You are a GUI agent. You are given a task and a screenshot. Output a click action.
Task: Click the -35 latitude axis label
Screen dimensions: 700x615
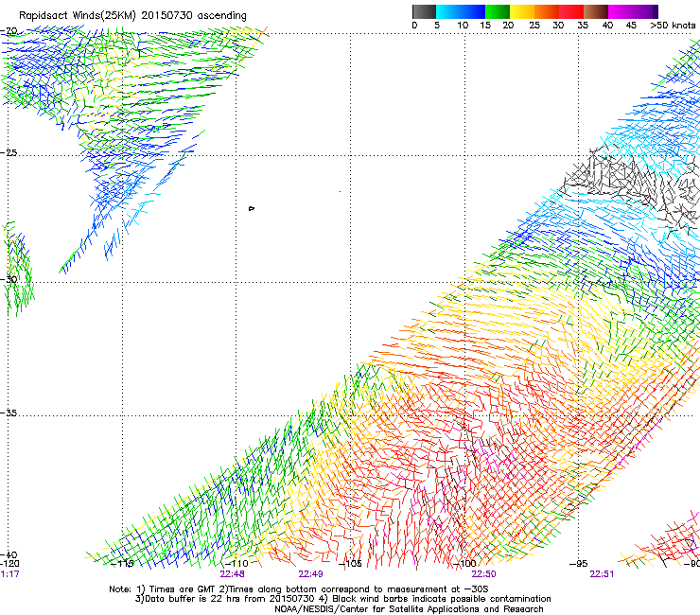9,413
